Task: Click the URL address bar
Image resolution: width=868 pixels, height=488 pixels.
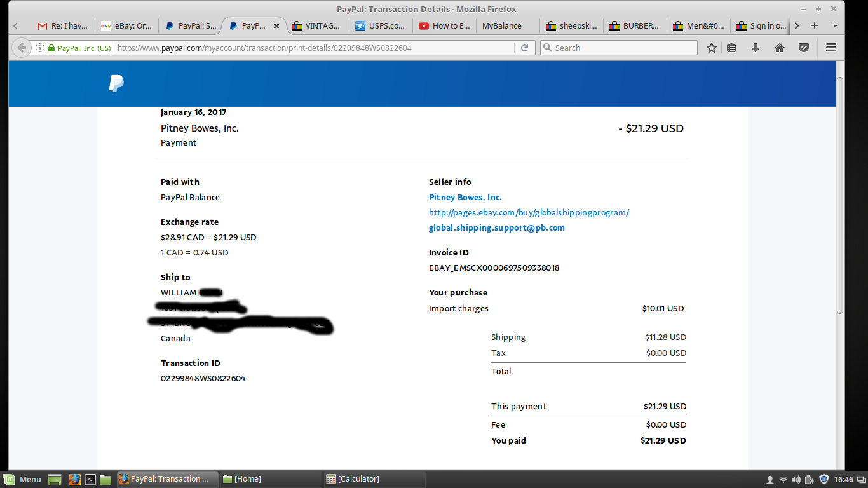Action: point(315,48)
